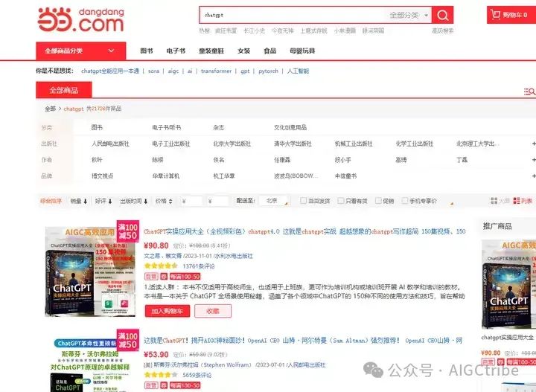The height and width of the screenshot is (392, 536).
Task: Open the 母婴玩具 navigation item
Action: pos(302,51)
